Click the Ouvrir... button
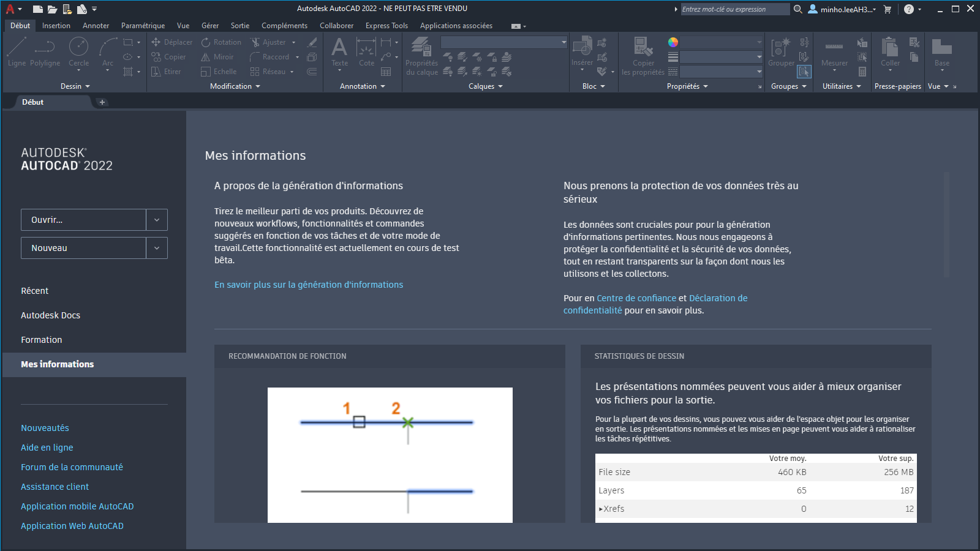Screen dimensions: 980x551 point(83,220)
